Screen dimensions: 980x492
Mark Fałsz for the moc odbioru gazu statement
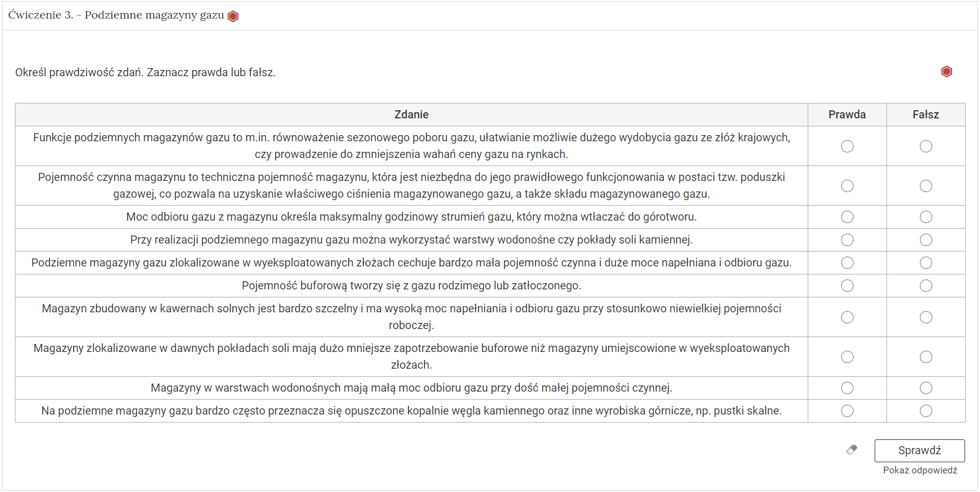point(925,217)
